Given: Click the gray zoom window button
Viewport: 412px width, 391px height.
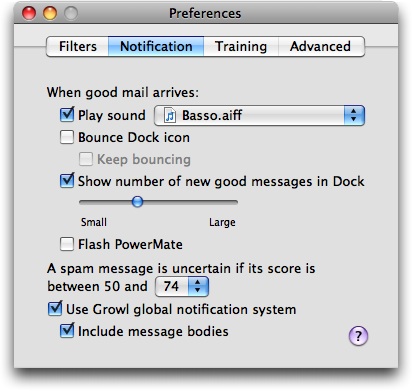Looking at the screenshot, I should pos(71,13).
